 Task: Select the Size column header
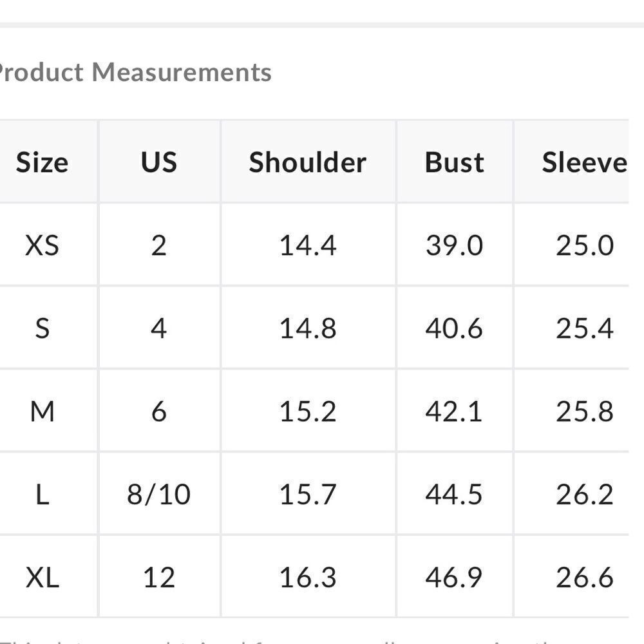pyautogui.click(x=42, y=162)
